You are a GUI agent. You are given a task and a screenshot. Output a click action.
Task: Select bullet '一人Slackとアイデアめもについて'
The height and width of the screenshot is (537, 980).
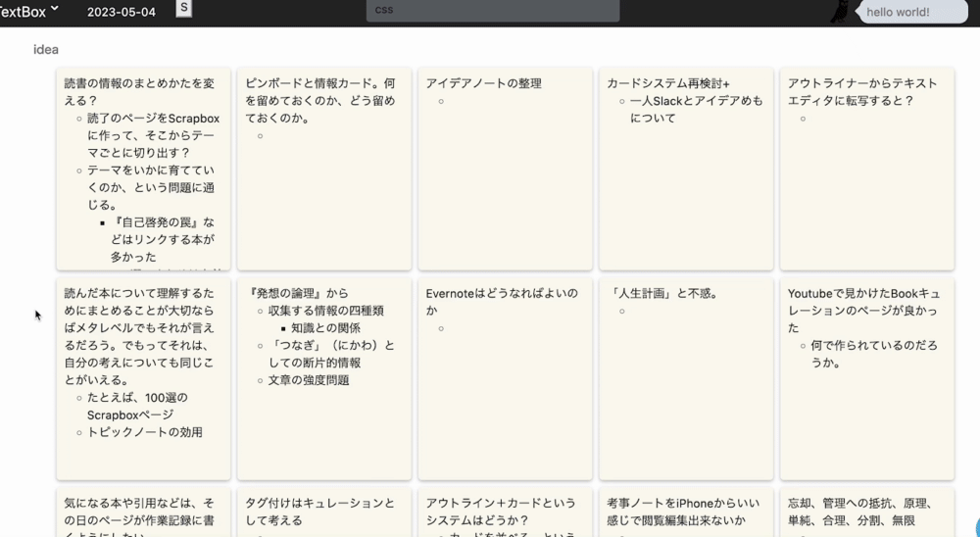[x=696, y=109]
